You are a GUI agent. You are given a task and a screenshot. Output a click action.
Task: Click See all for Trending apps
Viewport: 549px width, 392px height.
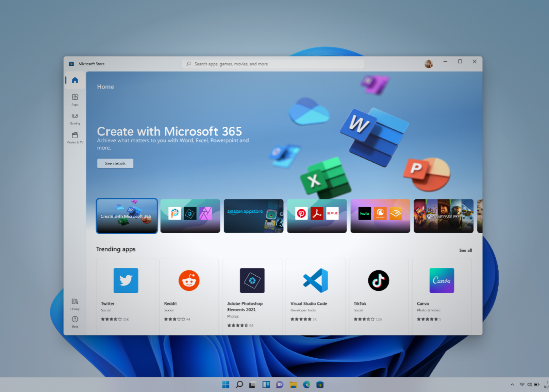click(x=465, y=250)
